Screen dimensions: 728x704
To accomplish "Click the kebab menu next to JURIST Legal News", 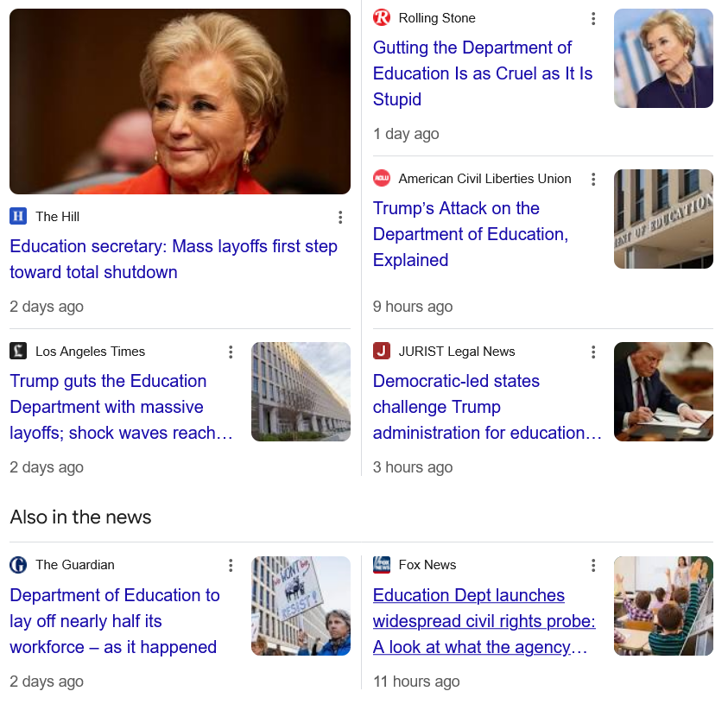I will tap(593, 352).
